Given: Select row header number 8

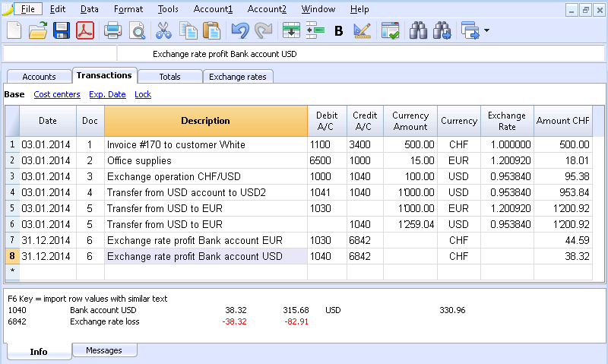Looking at the screenshot, I should (x=12, y=256).
